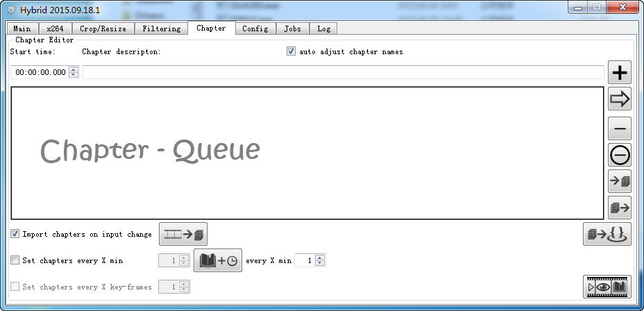Switch to the Main tab
This screenshot has width=644, height=311.
[x=22, y=28]
